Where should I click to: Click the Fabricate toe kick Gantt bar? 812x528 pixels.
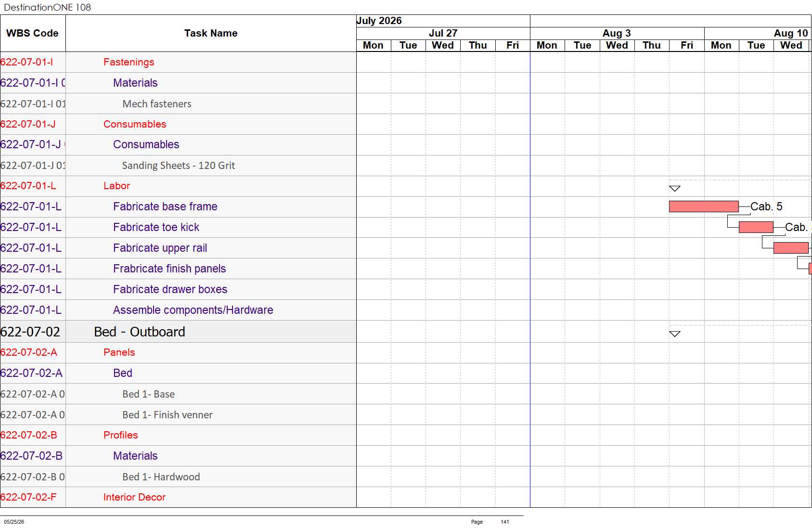[x=756, y=227]
